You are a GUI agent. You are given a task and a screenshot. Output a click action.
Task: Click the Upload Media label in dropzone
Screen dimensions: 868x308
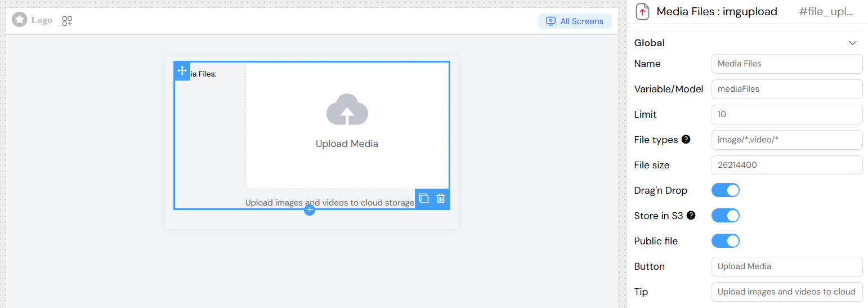(x=347, y=144)
